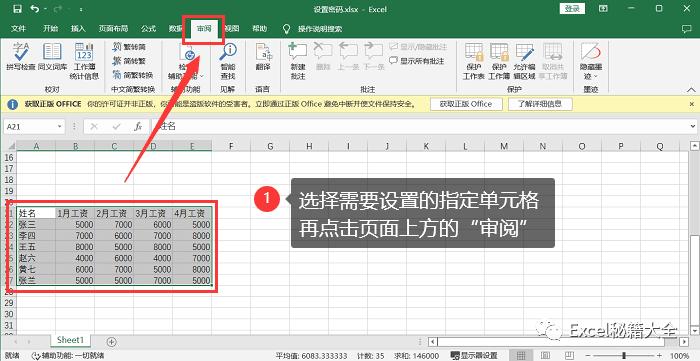Viewport: 700px width, 361px height.
Task: Open the 文件 menu
Action: (18, 29)
